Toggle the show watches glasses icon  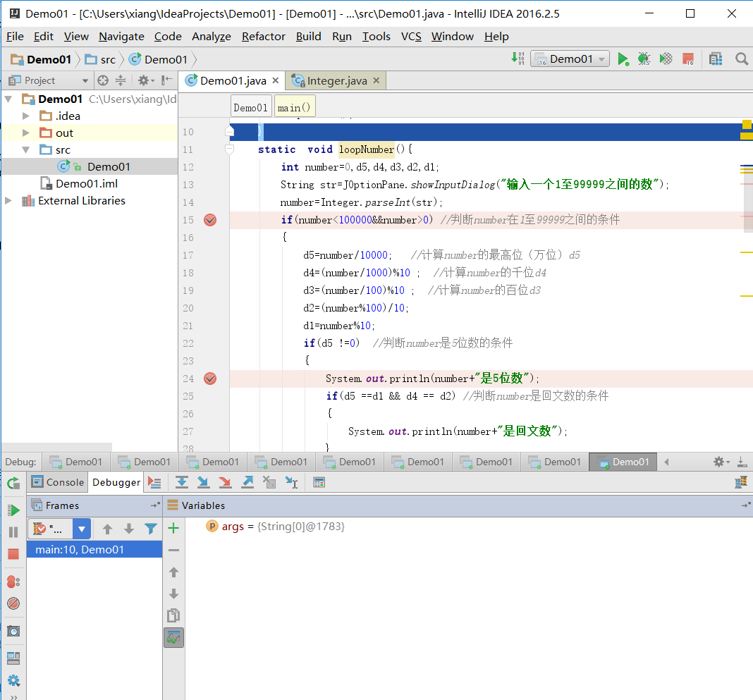[173, 637]
